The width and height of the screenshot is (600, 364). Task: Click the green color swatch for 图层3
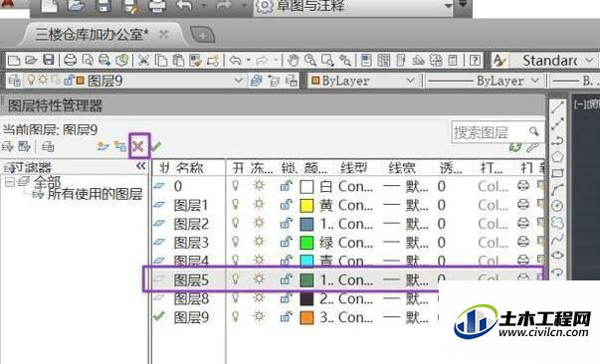pos(306,243)
